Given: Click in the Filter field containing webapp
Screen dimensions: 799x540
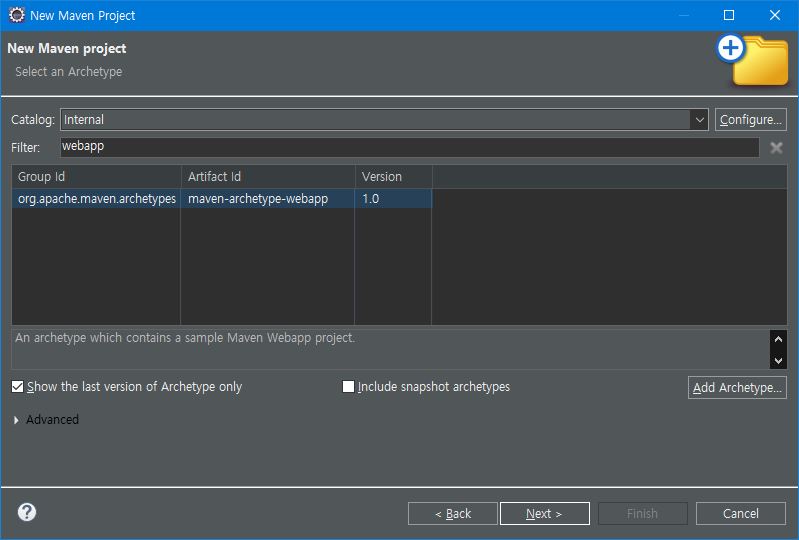Looking at the screenshot, I should click(x=409, y=147).
